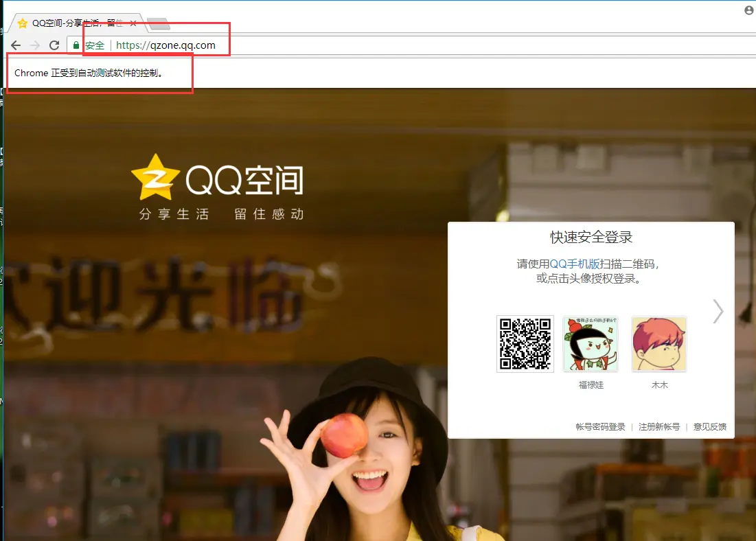Click the 福禄娃 account name label
Image resolution: width=756 pixels, height=541 pixels.
click(x=591, y=384)
